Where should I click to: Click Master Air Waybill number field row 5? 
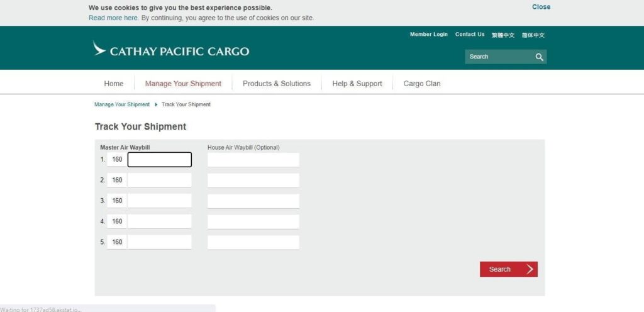pos(159,242)
